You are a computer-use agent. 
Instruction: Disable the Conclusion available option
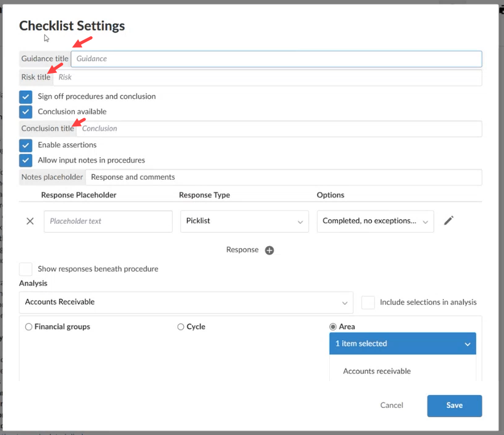tap(25, 112)
